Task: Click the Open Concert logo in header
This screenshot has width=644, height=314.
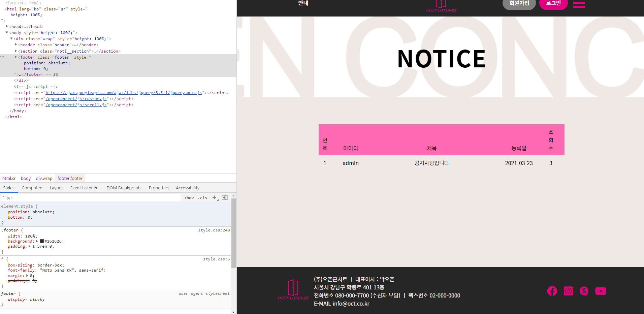Action: (x=441, y=6)
